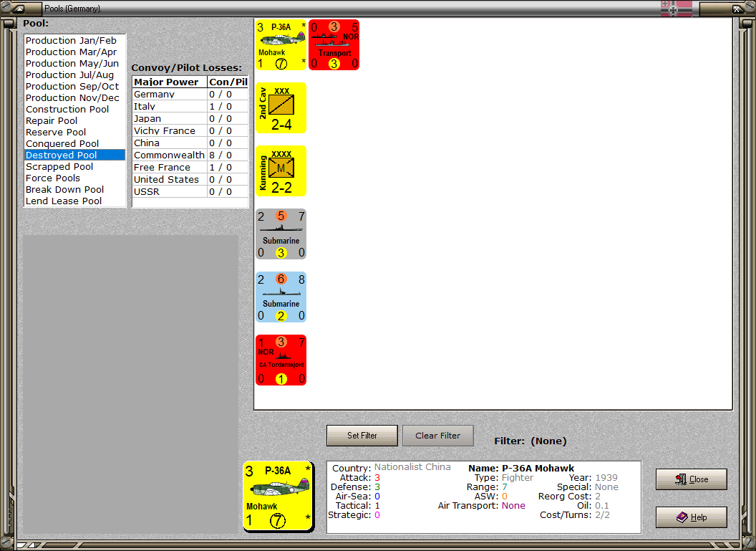Screen dimensions: 756x551
Task: Open the Lend Lease Pool
Action: (x=74, y=201)
